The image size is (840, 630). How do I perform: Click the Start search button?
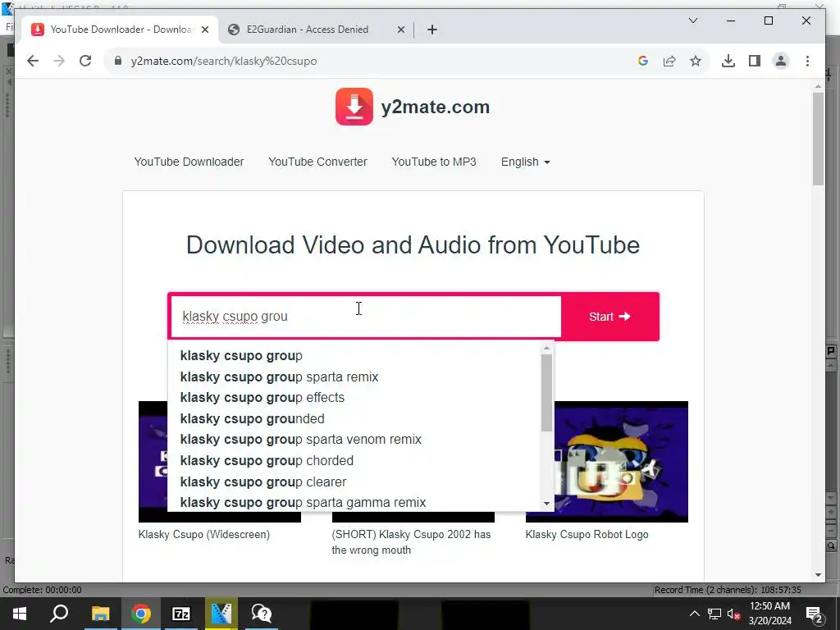click(x=609, y=317)
